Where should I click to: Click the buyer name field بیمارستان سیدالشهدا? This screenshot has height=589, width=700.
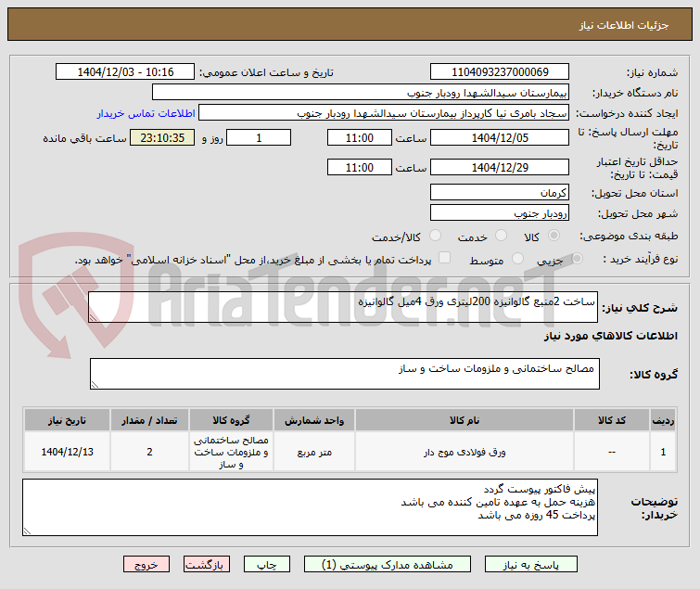point(361,93)
